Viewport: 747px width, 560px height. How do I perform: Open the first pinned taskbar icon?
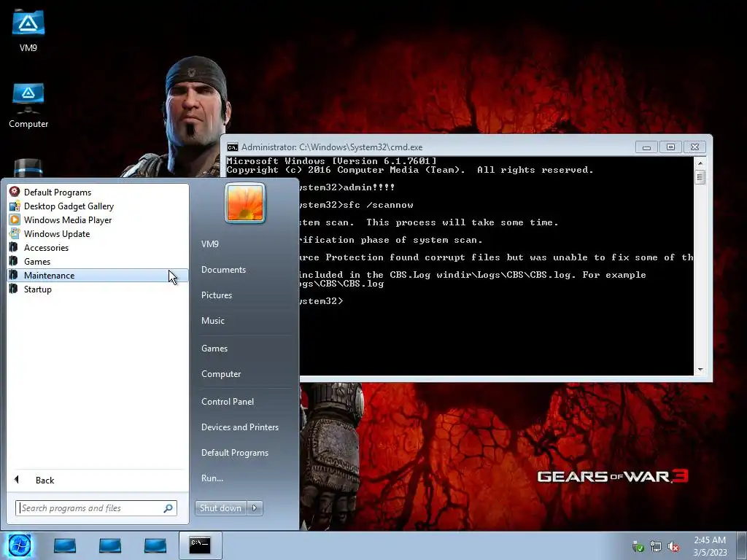point(65,545)
